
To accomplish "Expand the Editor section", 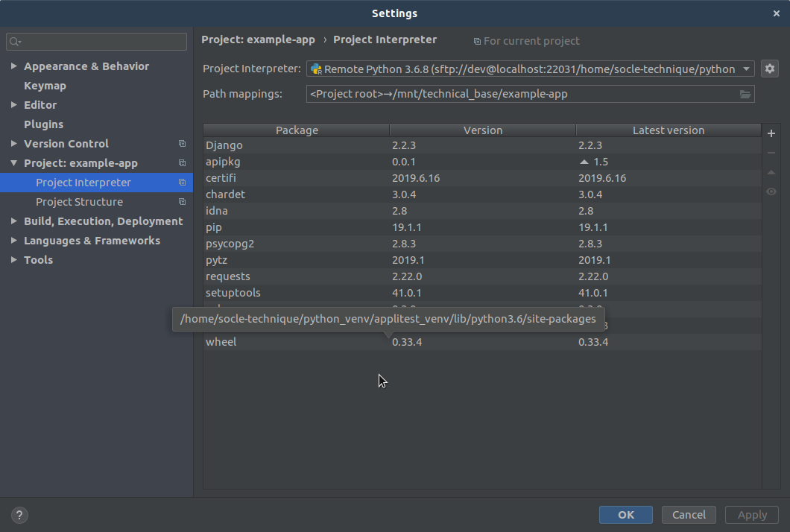I will [14, 105].
